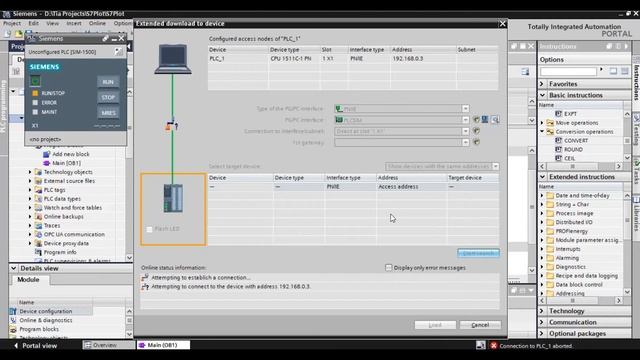Screen dimensions: 640x360
Task: Click the configure icon beside PG/PC interface dropdown
Action: coord(476,120)
